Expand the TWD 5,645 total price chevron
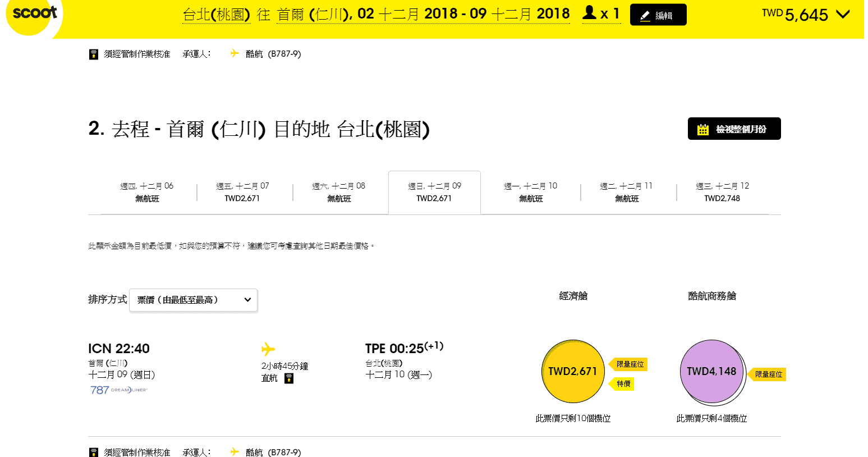The image size is (868, 457). click(843, 14)
